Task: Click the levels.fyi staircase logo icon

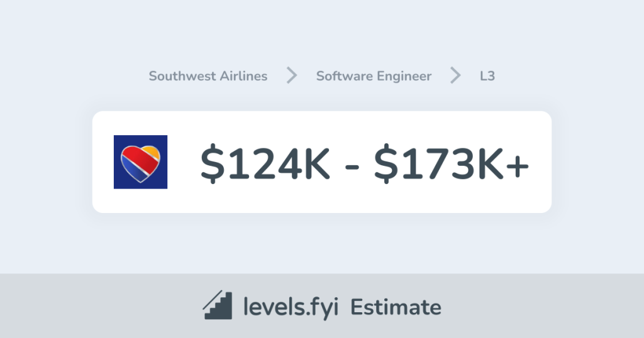Action: pos(218,307)
